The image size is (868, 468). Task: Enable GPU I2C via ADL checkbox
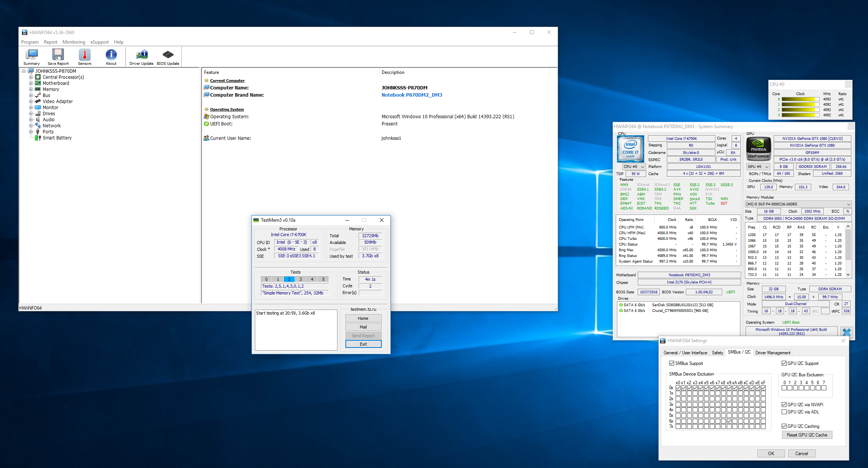(x=784, y=412)
